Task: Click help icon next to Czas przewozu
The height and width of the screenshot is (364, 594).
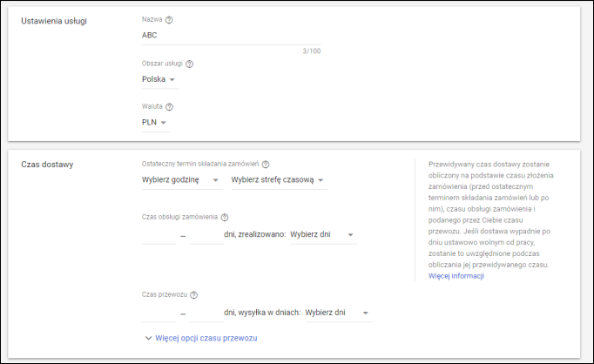Action: 194,295
